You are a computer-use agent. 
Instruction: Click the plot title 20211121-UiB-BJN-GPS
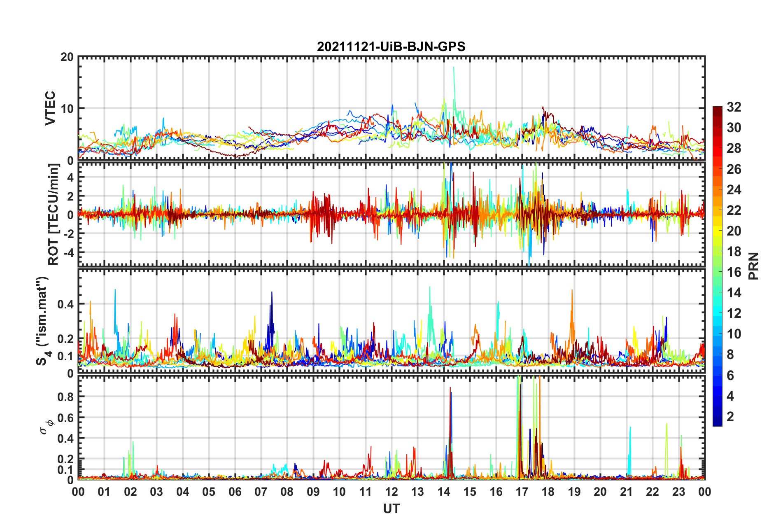391,47
